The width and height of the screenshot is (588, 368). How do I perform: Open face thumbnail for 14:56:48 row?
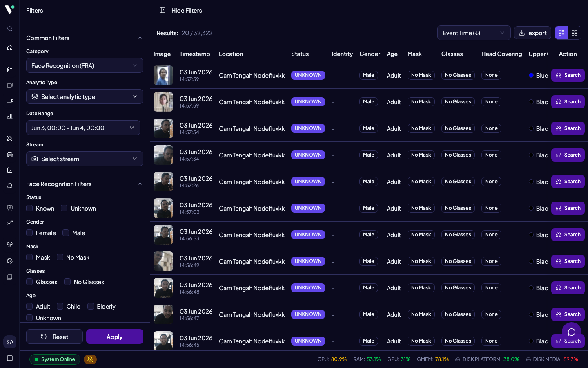[x=163, y=288]
